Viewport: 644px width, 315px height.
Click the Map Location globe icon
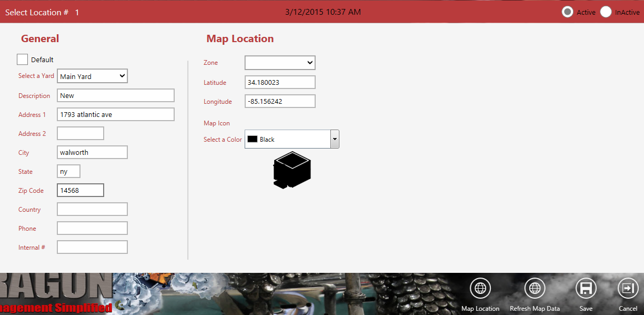pyautogui.click(x=480, y=288)
